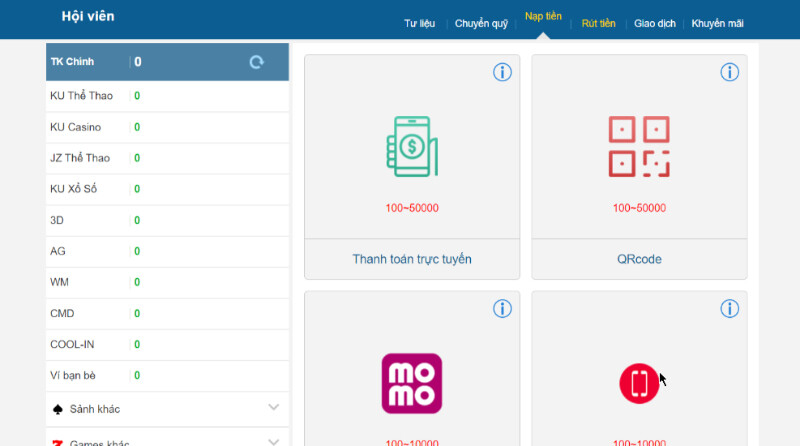Open info icon on QRcode card
This screenshot has height=446, width=800.
730,72
